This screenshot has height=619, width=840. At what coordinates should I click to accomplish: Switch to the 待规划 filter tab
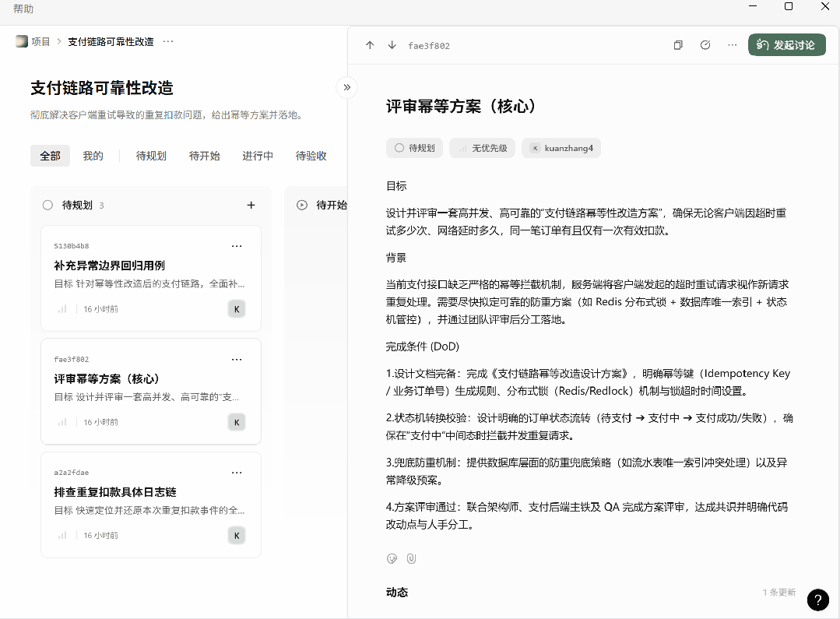click(151, 156)
